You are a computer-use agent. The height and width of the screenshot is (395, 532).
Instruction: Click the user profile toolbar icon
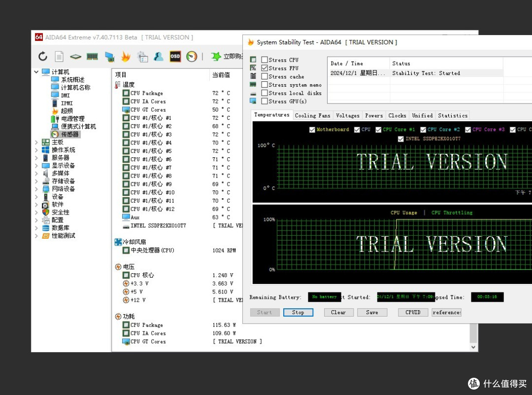click(x=159, y=56)
